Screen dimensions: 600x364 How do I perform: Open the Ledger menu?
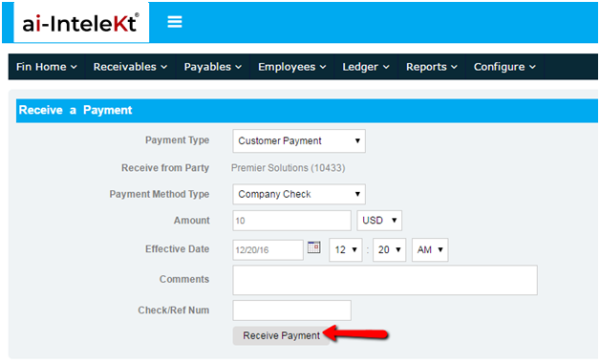[x=365, y=67]
